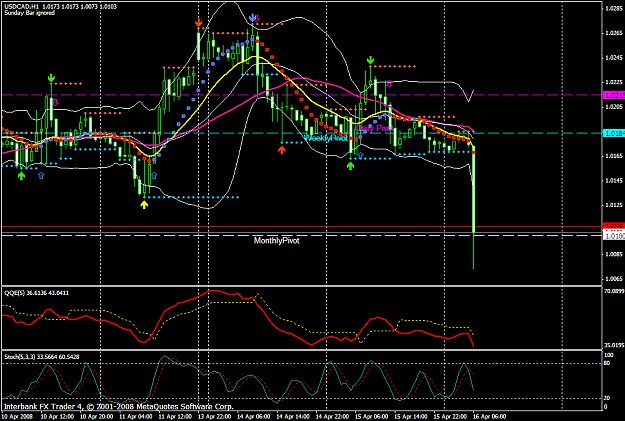The height and width of the screenshot is (421, 625).
Task: Click the '16 Apr 06:00' time axis label
Action: coord(489,417)
